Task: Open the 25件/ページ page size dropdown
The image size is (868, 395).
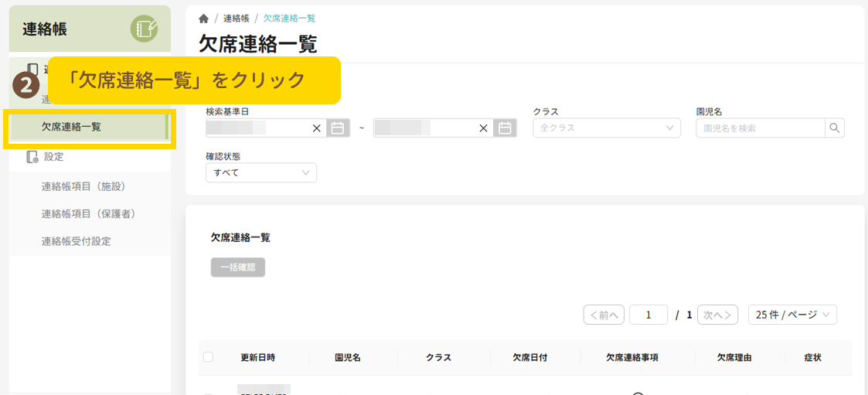Action: coord(792,315)
